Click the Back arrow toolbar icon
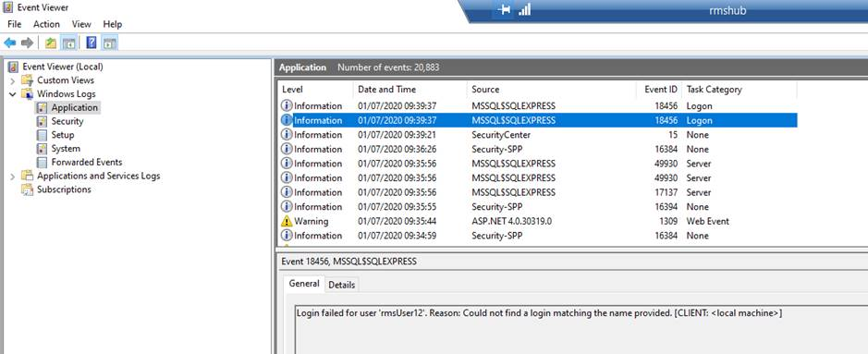The image size is (868, 354). point(10,43)
